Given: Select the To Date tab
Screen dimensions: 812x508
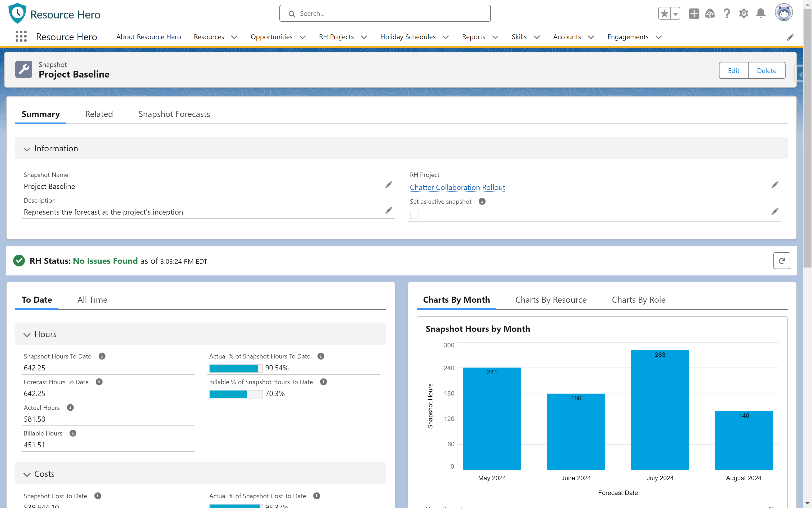Looking at the screenshot, I should tap(37, 300).
